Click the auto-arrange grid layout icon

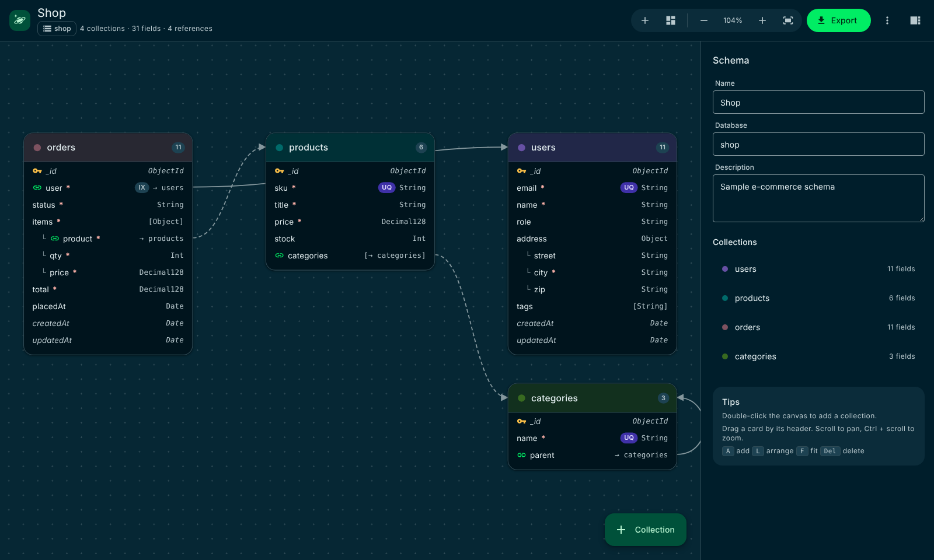[x=671, y=20]
